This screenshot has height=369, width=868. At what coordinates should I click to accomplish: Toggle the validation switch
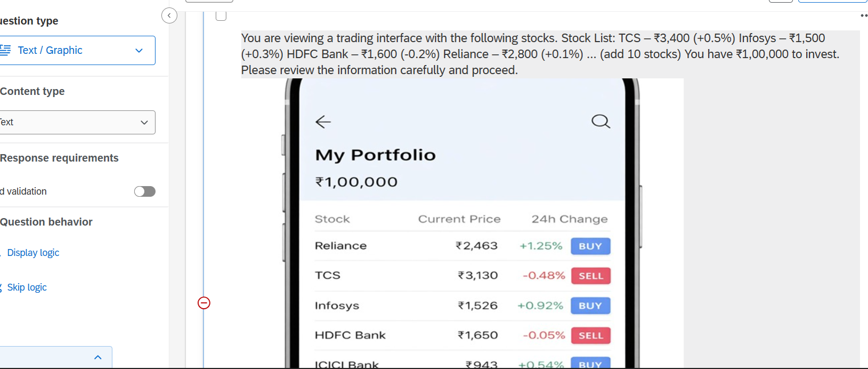click(x=144, y=191)
